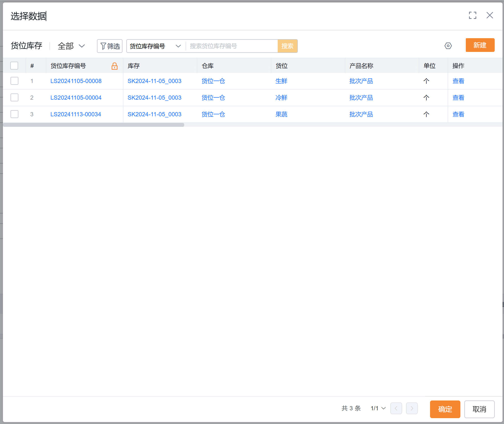This screenshot has width=504, height=424.
Task: Open link LS20241105-00008
Action: [x=76, y=81]
